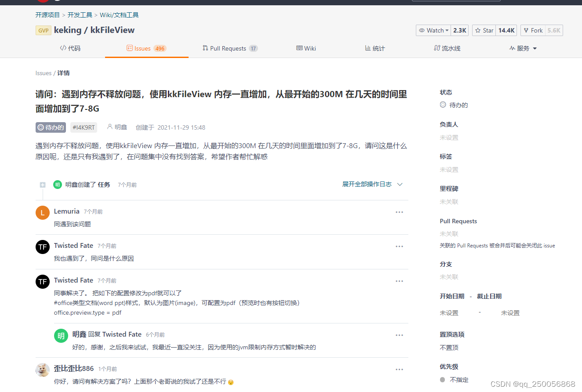The width and height of the screenshot is (582, 392).
Task: Open the more menu on Lemuria's comment
Action: [399, 212]
